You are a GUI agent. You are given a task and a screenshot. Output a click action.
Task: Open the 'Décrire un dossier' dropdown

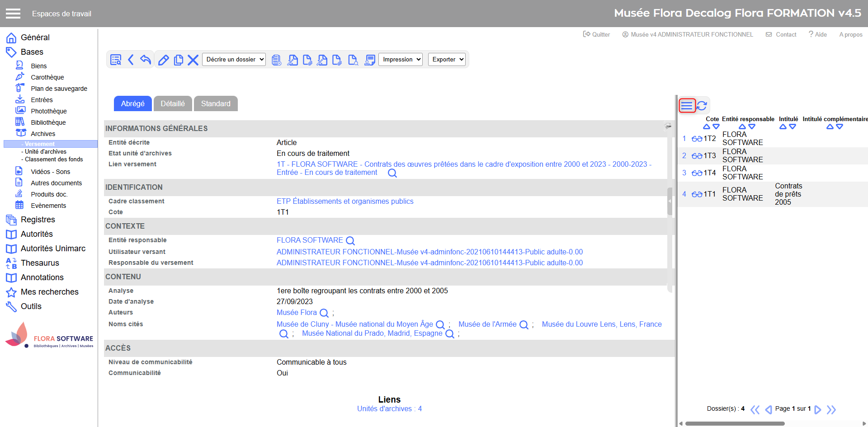[234, 60]
